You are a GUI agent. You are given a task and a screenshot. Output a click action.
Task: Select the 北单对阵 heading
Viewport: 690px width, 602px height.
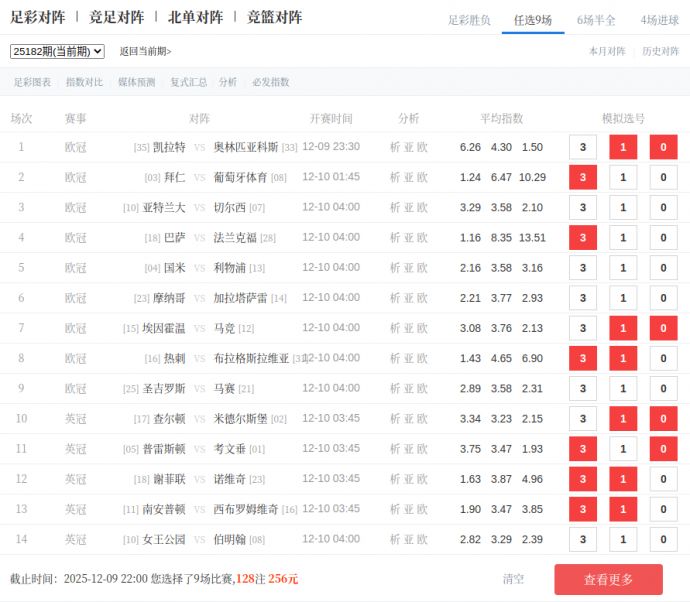click(195, 17)
